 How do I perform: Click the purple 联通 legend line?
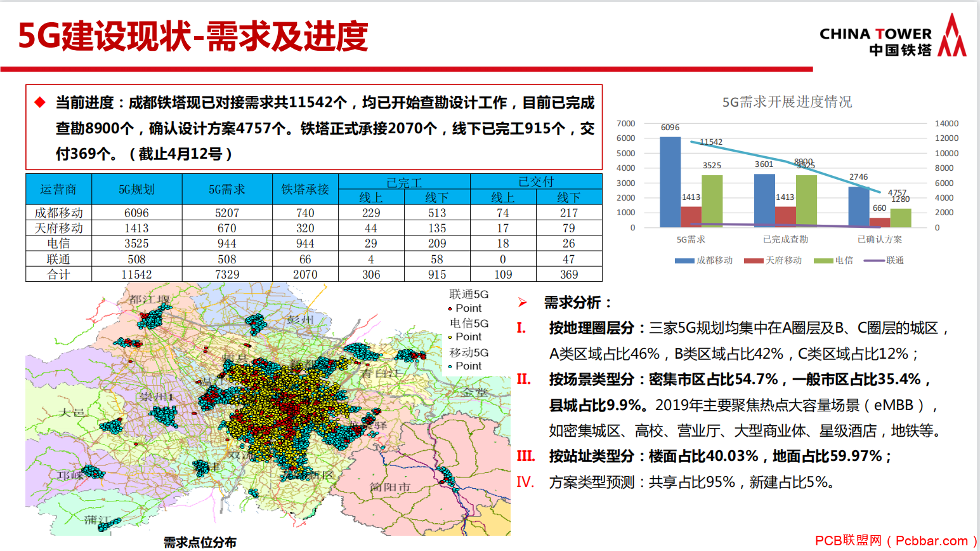874,261
